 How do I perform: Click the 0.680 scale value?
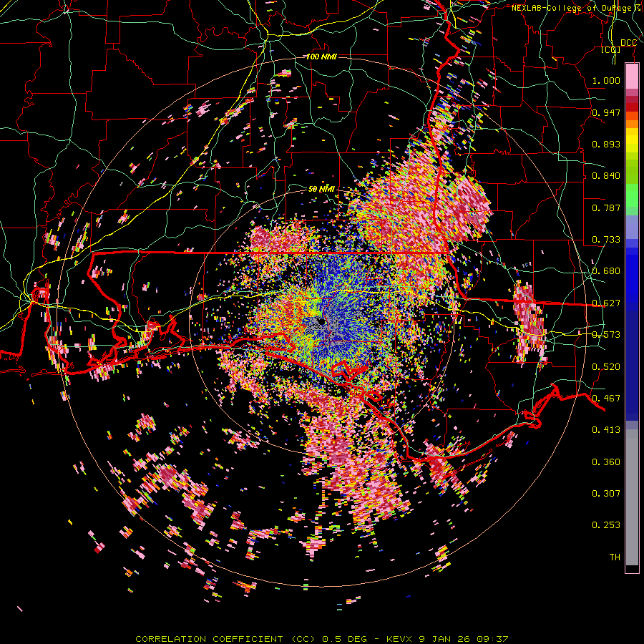click(606, 271)
